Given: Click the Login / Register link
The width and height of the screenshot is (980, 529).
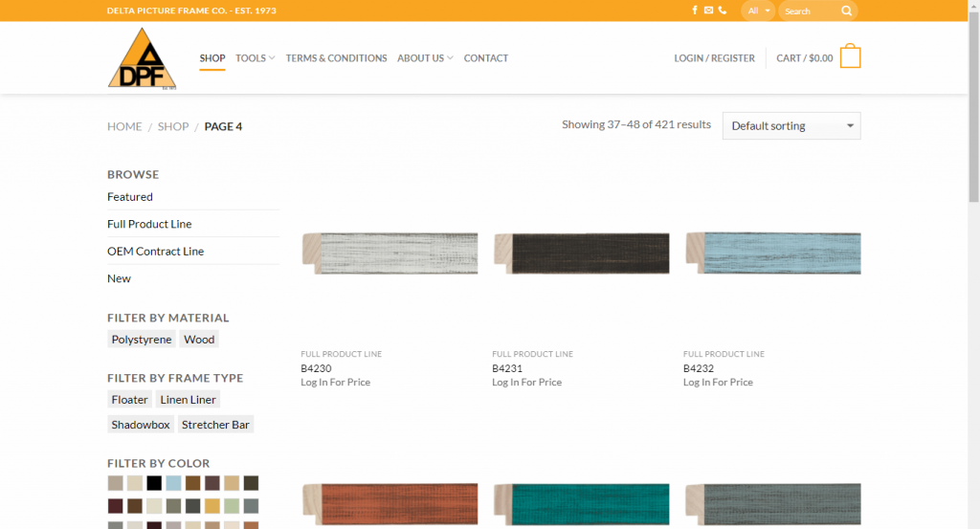Looking at the screenshot, I should 714,58.
